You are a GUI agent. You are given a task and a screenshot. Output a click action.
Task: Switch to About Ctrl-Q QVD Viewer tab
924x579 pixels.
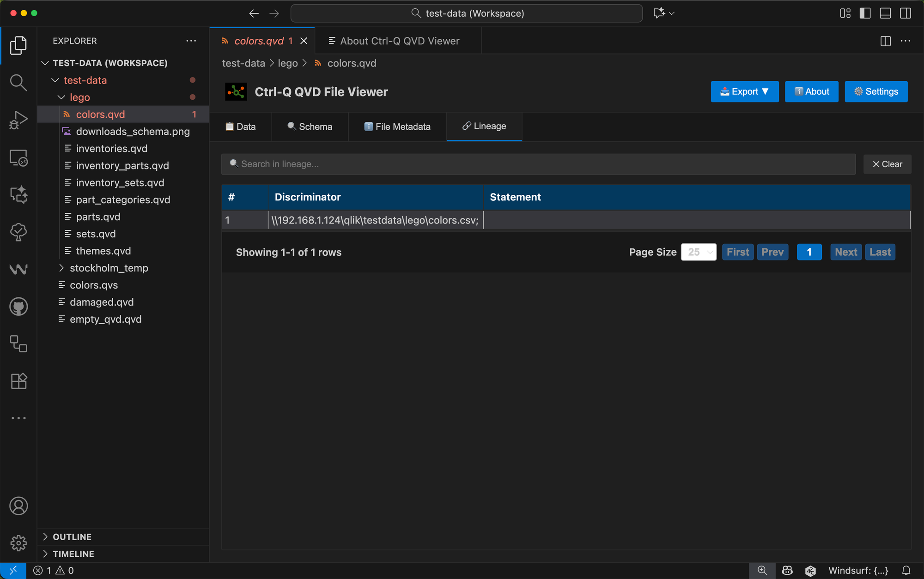(x=399, y=41)
